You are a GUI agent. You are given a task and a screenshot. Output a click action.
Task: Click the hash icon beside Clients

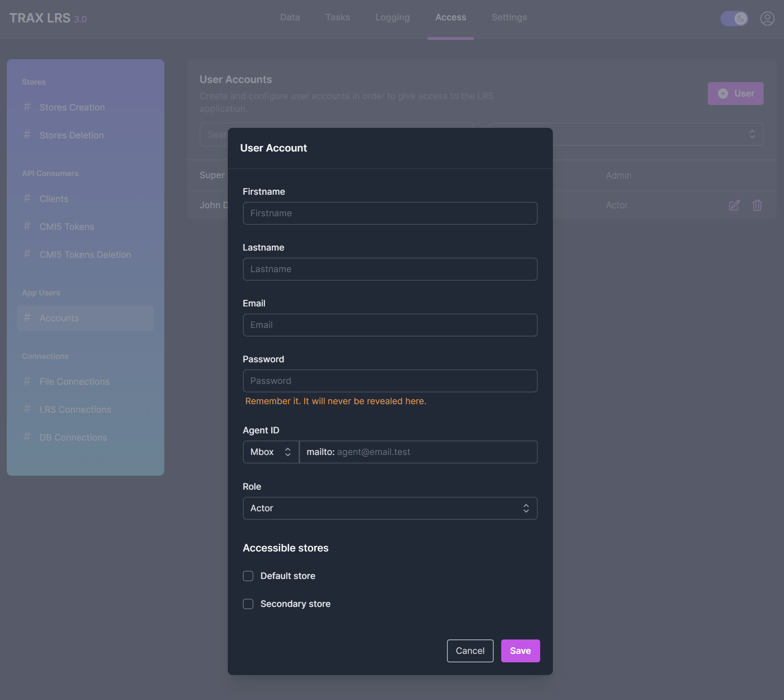tap(27, 198)
